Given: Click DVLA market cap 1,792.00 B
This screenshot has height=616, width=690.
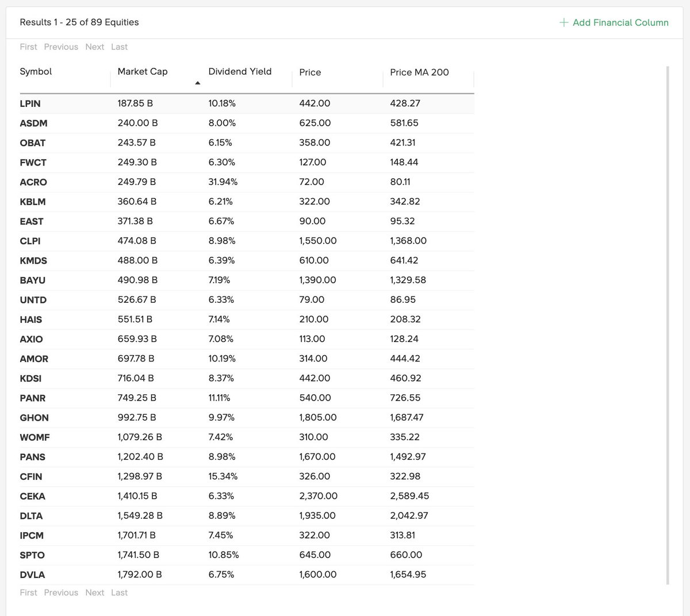Looking at the screenshot, I should pos(140,575).
